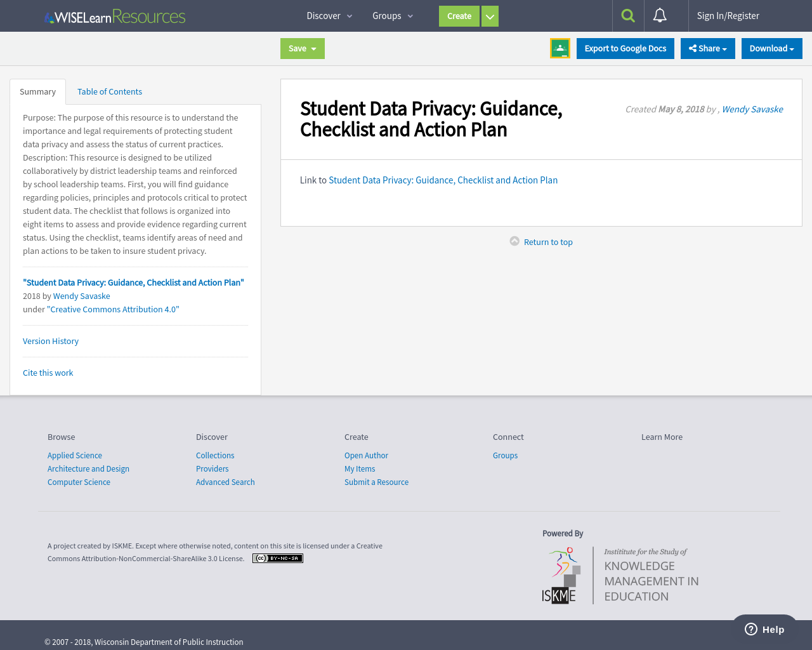
Task: Expand the Discover navigation dropdown
Action: [x=329, y=15]
